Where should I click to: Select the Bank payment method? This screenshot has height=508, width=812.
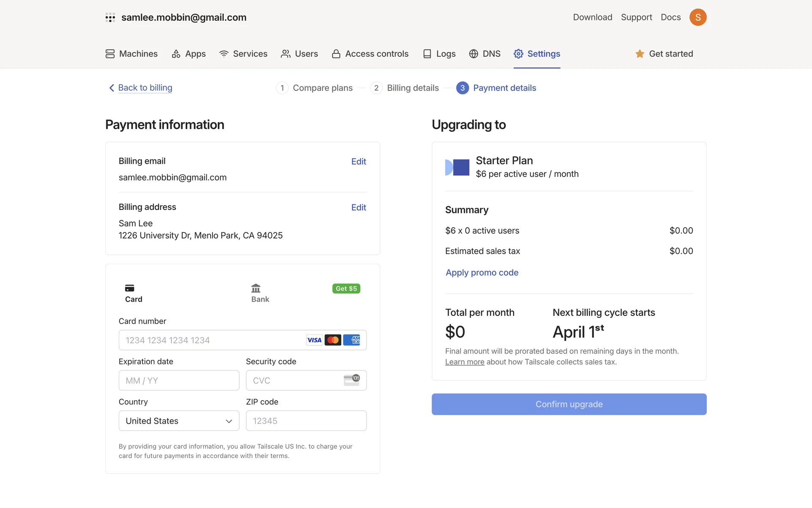(260, 293)
